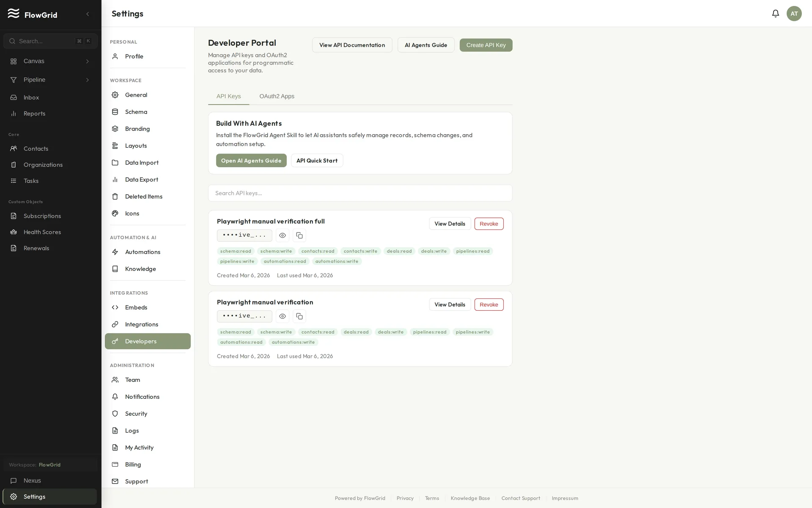
Task: Open Integrations settings
Action: (x=148, y=324)
